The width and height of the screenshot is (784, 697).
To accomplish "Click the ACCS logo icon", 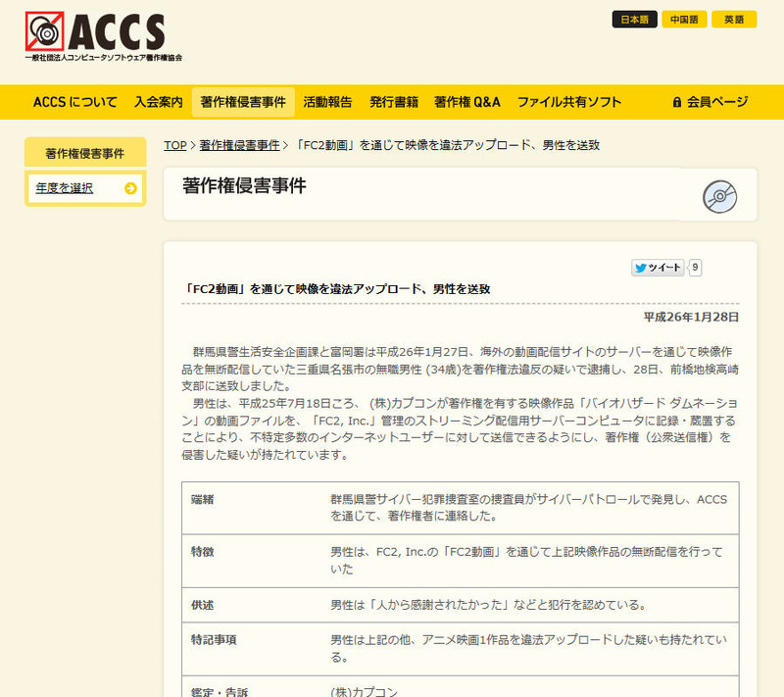I will 44,32.
